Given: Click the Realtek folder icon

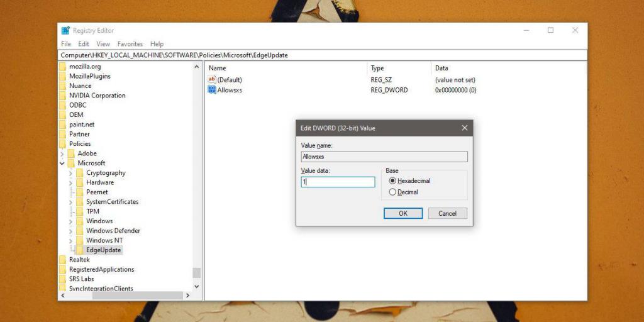Looking at the screenshot, I should (x=62, y=260).
